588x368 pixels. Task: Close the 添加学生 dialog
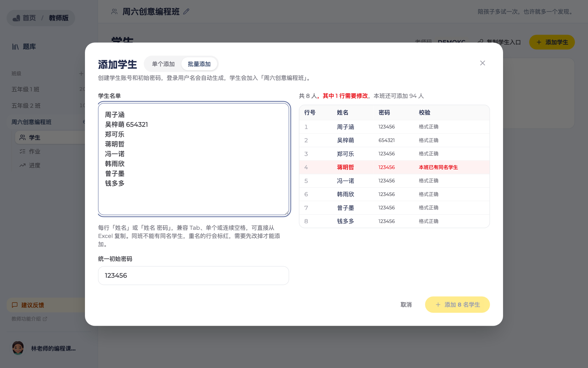pyautogui.click(x=482, y=63)
